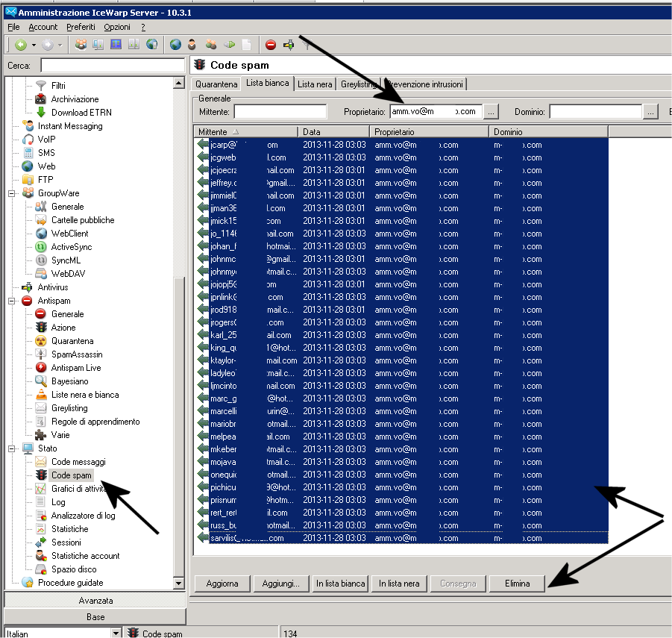Open the Preferiti menu
The width and height of the screenshot is (672, 638).
click(81, 27)
